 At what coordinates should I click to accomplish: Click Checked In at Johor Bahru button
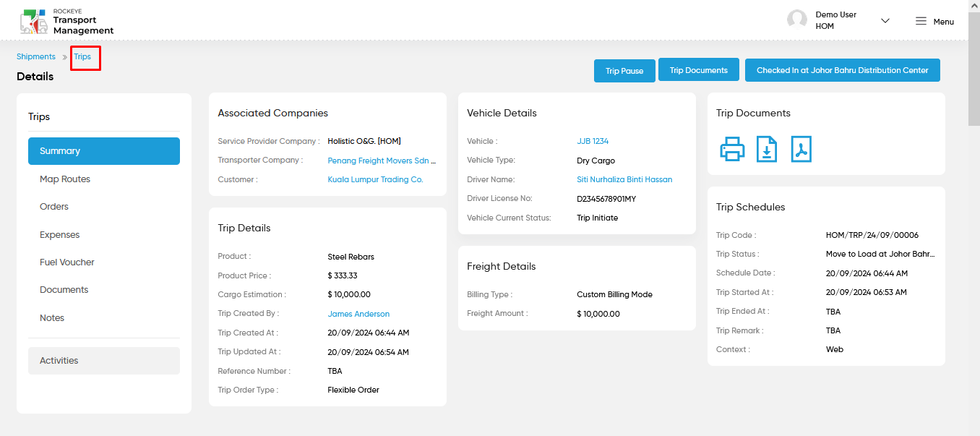pyautogui.click(x=843, y=70)
